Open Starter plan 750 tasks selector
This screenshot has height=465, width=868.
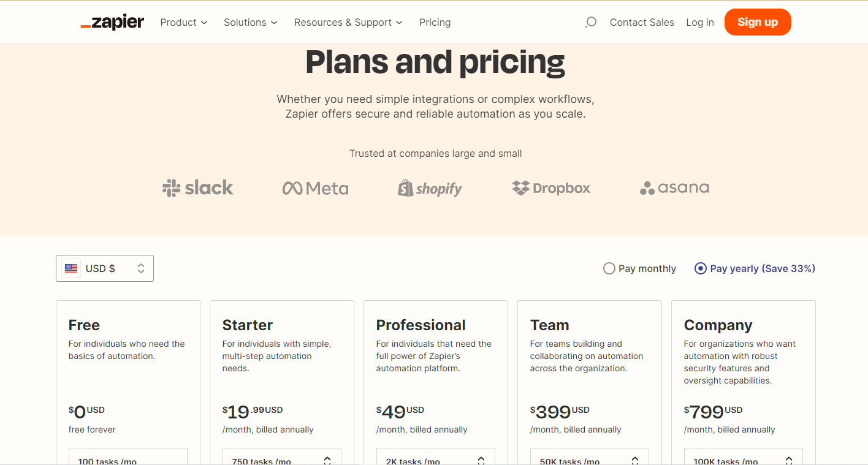point(282,458)
